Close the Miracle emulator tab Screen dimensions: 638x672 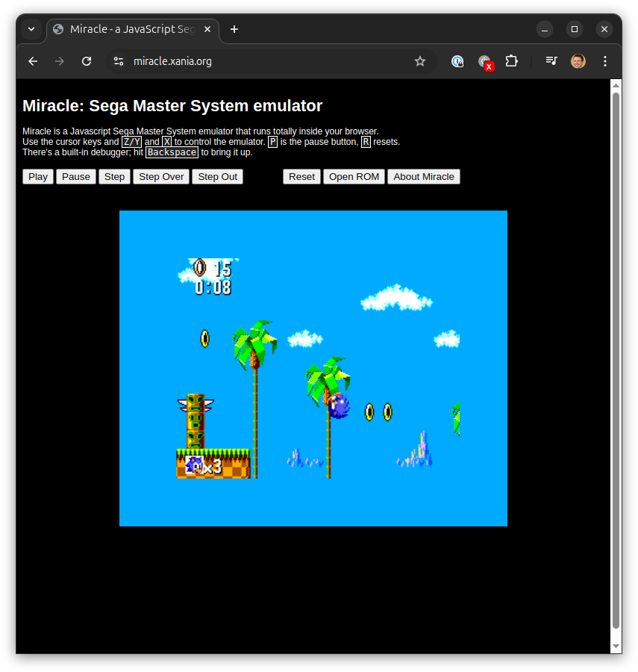pos(207,29)
